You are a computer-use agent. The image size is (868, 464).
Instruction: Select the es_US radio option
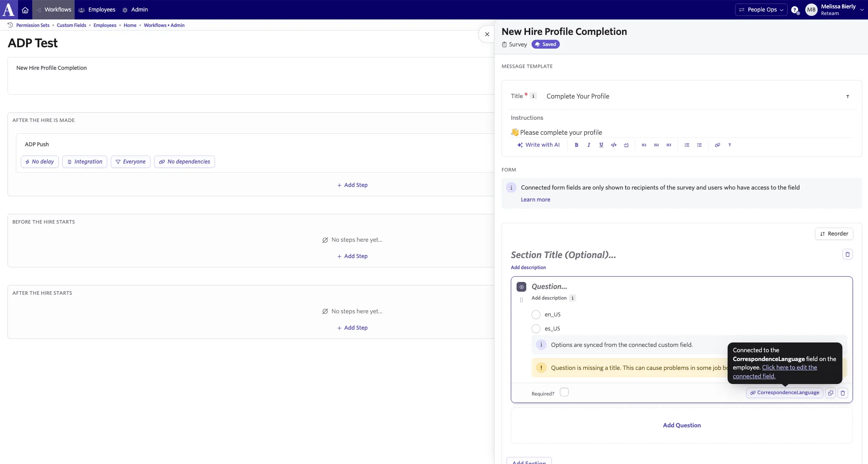point(536,329)
